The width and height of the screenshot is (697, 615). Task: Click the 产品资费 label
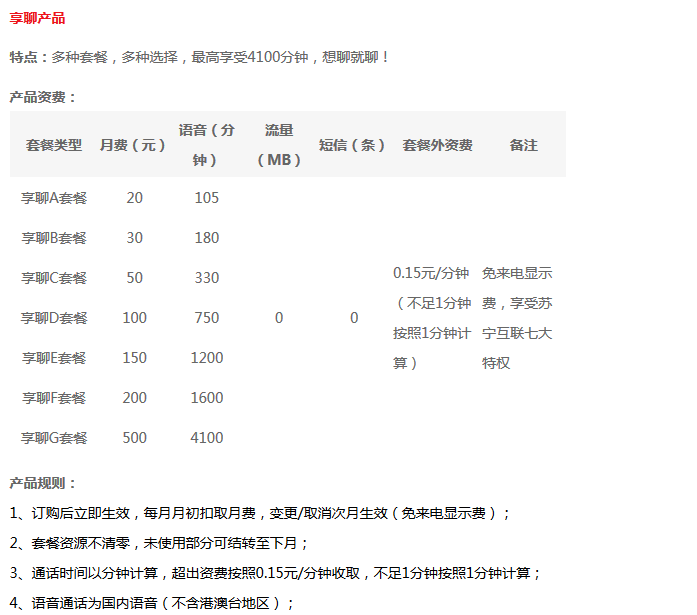click(43, 97)
